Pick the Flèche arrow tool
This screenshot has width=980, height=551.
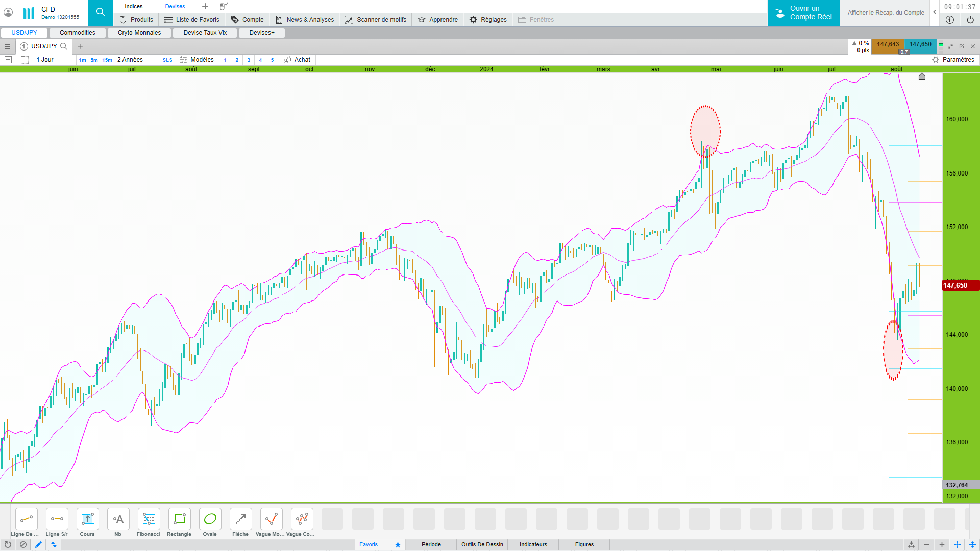click(240, 519)
